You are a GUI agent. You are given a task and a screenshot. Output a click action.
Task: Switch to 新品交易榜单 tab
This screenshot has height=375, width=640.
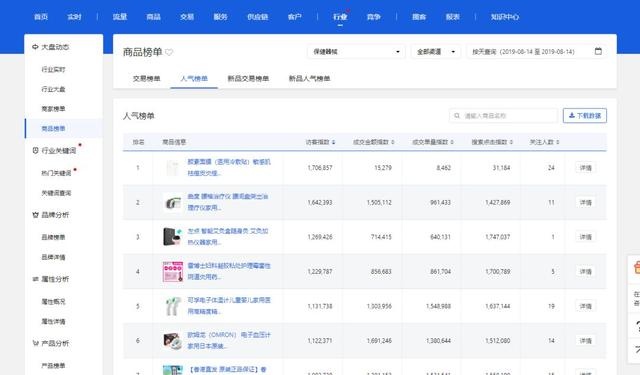tap(248, 78)
